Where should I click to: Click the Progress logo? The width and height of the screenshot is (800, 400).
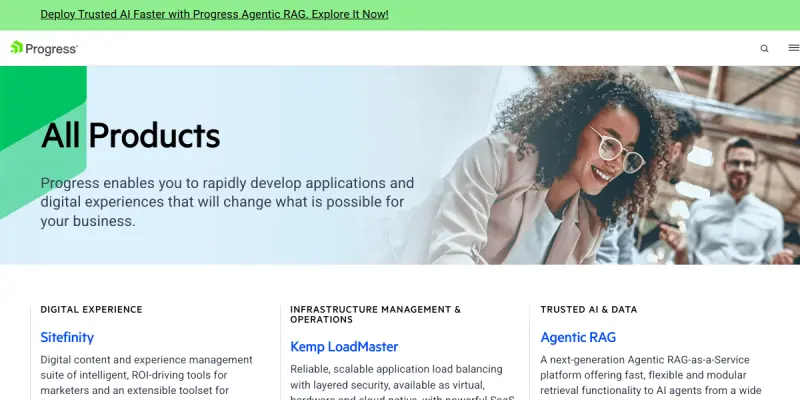coord(44,48)
